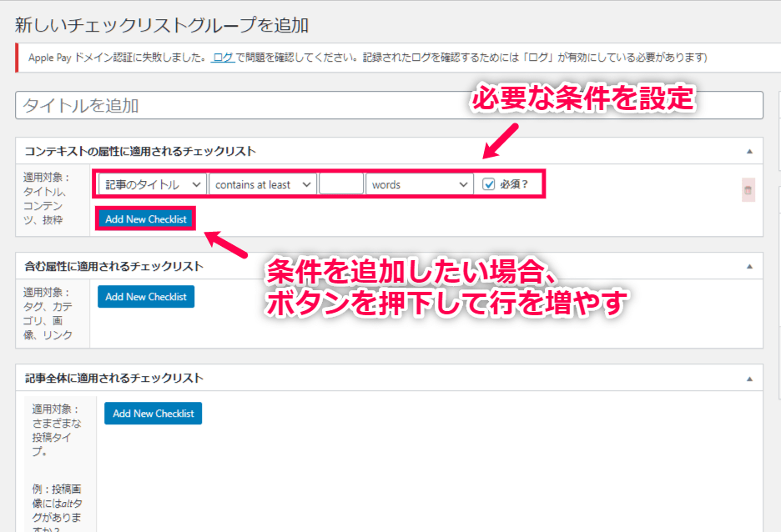
Task: Open the 'contains at least' condition dropdown
Action: pyautogui.click(x=263, y=184)
